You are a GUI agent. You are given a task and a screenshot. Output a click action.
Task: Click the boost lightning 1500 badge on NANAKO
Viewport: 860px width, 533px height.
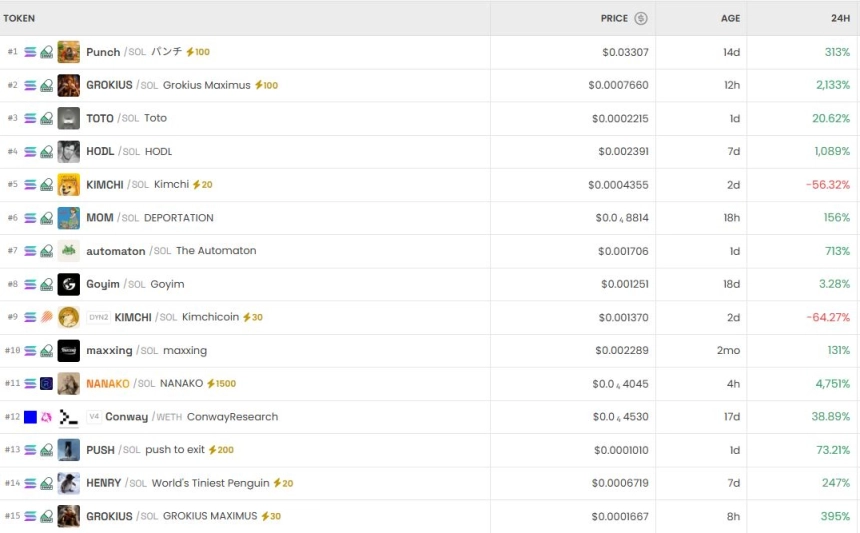[x=221, y=384]
